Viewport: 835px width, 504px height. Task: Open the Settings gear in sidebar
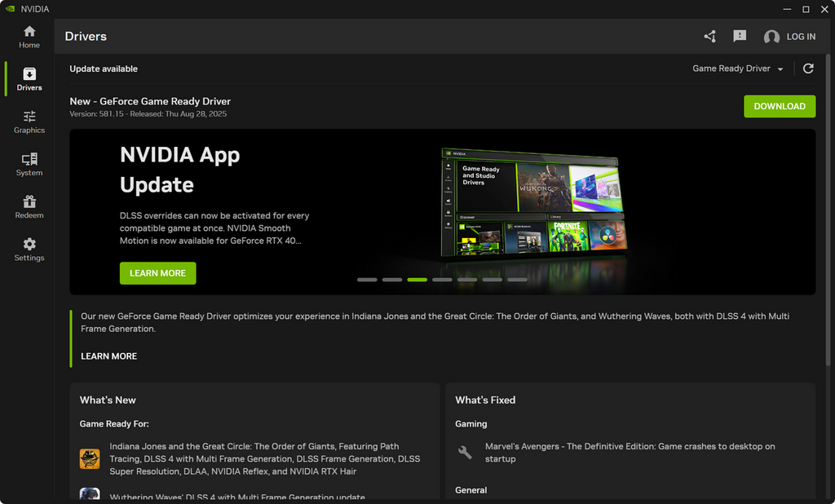[29, 250]
